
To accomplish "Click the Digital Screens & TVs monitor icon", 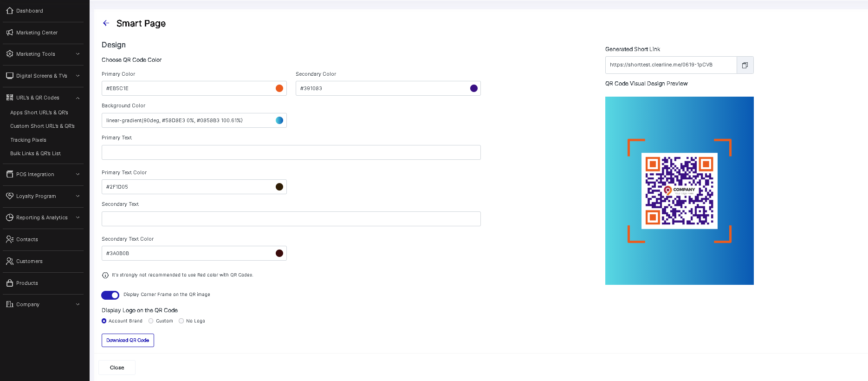I will point(10,76).
